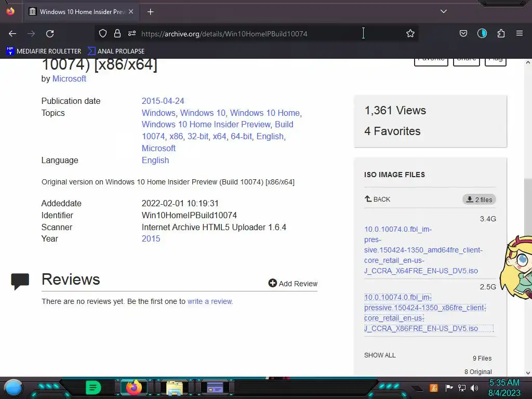Open the purple window app on taskbar
The width and height of the screenshot is (532, 399).
coord(215,388)
